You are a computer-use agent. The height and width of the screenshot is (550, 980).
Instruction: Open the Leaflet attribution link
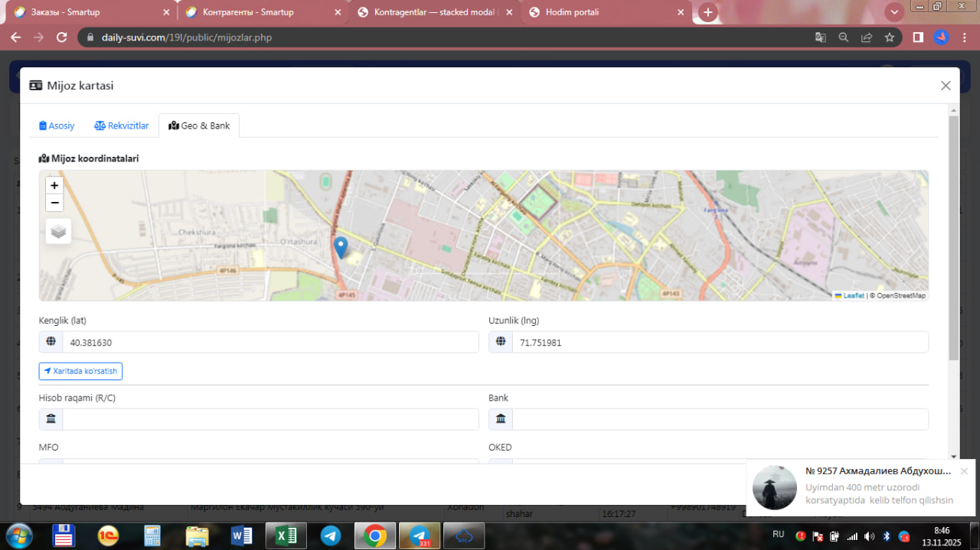click(x=853, y=295)
